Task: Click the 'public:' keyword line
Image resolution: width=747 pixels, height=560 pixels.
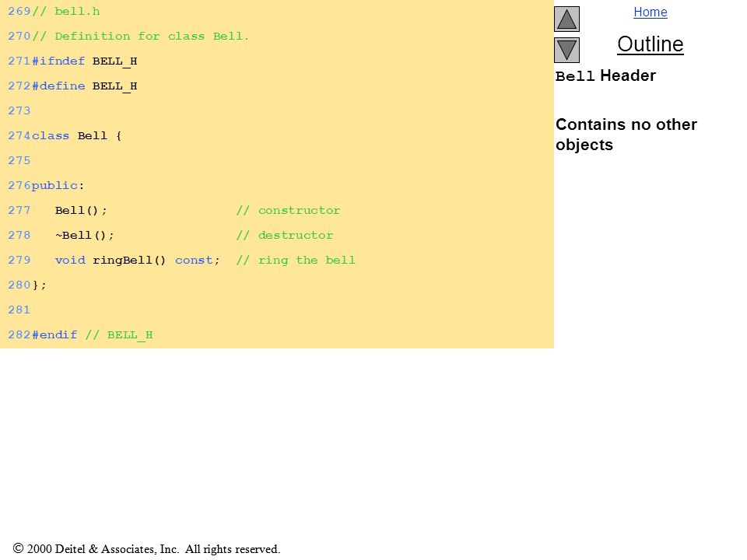Action: click(58, 186)
